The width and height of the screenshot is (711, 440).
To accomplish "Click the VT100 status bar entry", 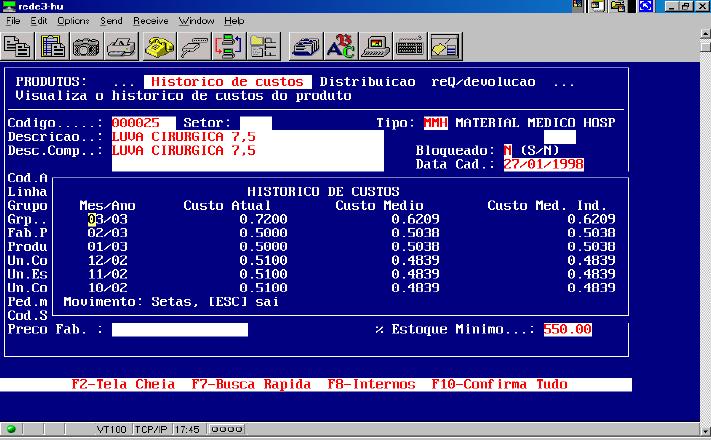I will tap(111, 429).
